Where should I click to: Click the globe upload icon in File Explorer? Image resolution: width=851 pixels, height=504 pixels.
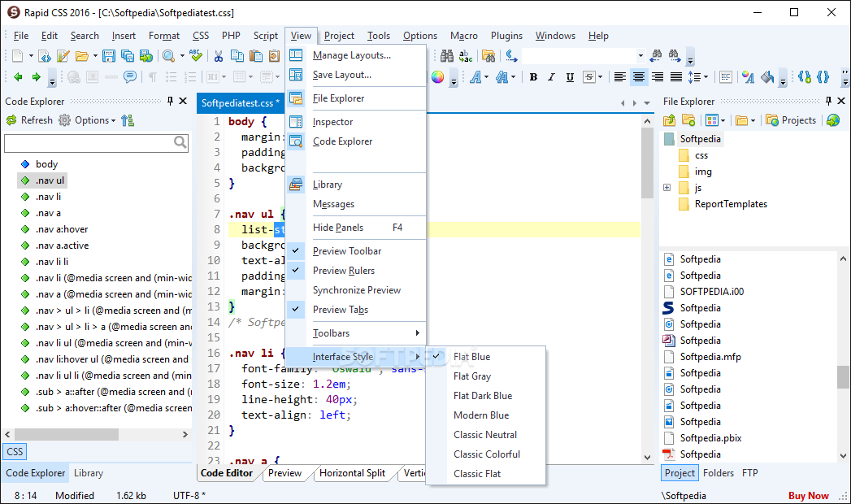tap(833, 119)
